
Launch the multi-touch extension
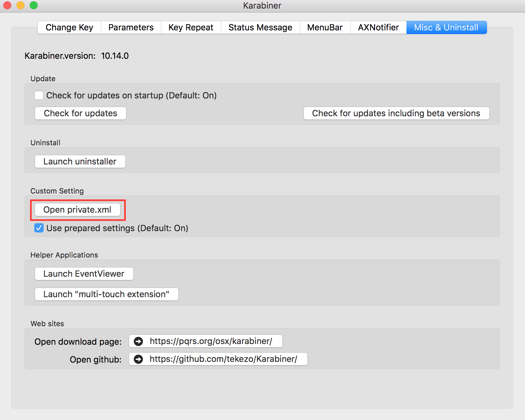(106, 294)
